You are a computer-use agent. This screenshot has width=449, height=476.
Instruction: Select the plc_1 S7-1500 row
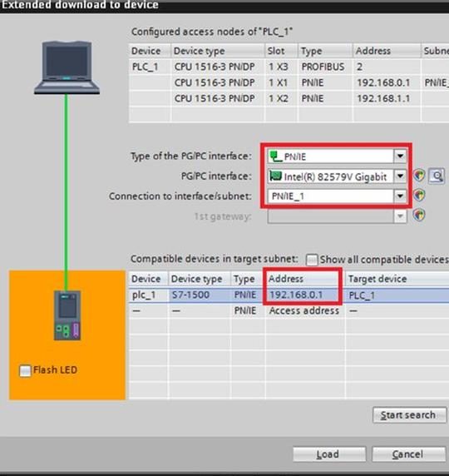point(289,295)
